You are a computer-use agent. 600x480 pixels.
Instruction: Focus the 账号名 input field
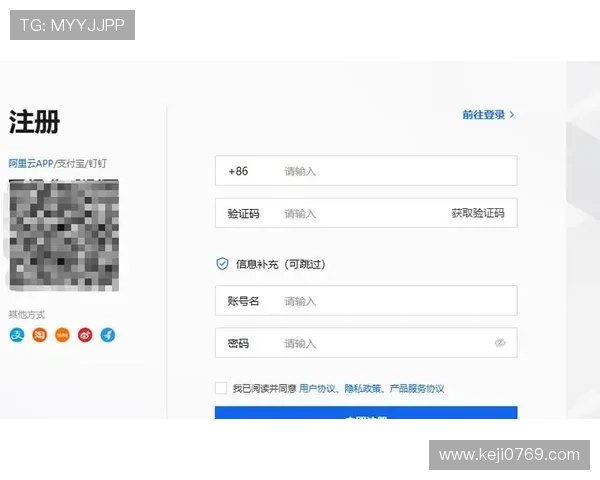coord(366,300)
